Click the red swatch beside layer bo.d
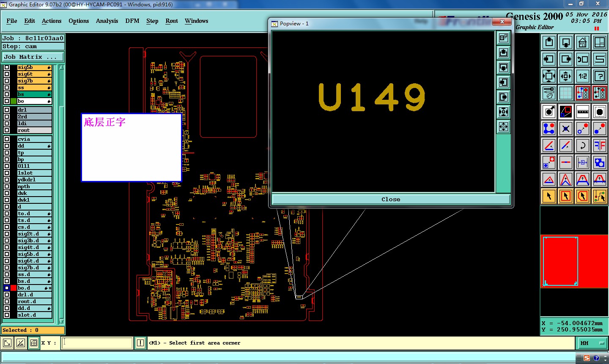This screenshot has width=609, height=364. click(x=14, y=288)
